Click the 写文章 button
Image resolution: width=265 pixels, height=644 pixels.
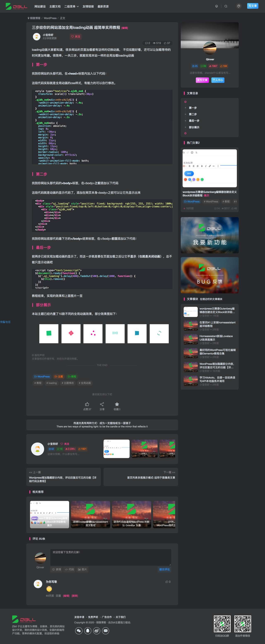(x=253, y=6)
